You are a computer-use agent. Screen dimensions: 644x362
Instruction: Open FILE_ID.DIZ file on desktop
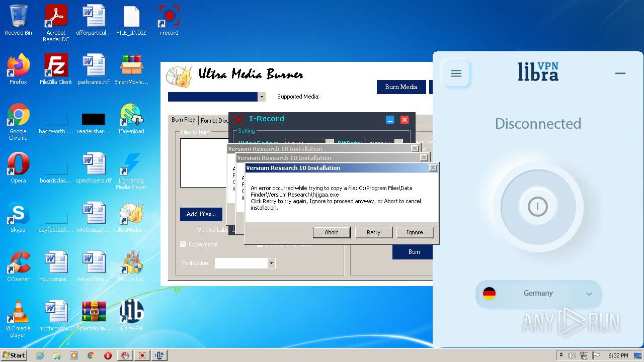131,21
